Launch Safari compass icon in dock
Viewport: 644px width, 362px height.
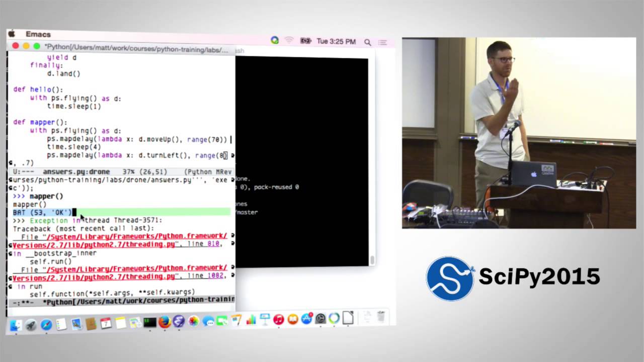tap(47, 325)
